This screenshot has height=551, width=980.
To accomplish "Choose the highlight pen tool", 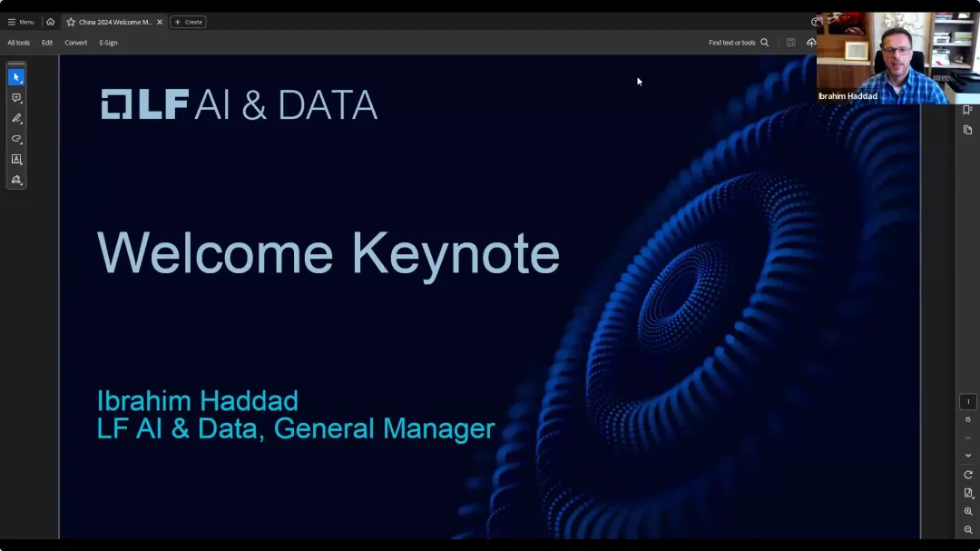I will tap(16, 118).
